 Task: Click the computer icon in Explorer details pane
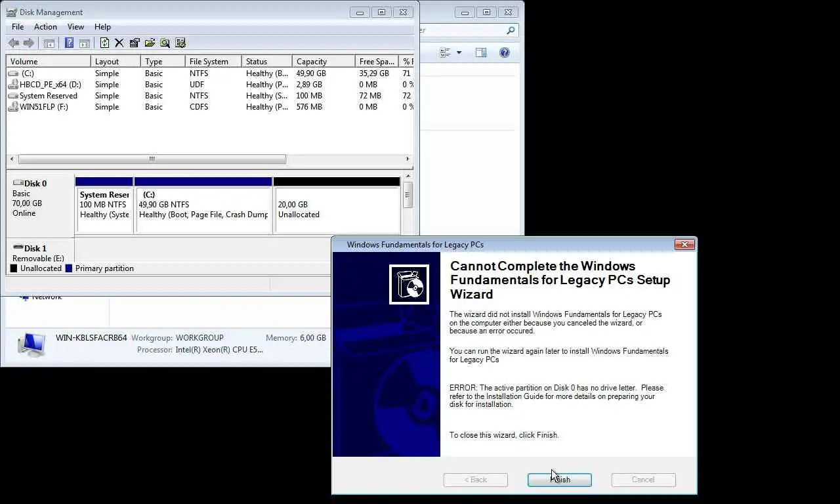[31, 344]
